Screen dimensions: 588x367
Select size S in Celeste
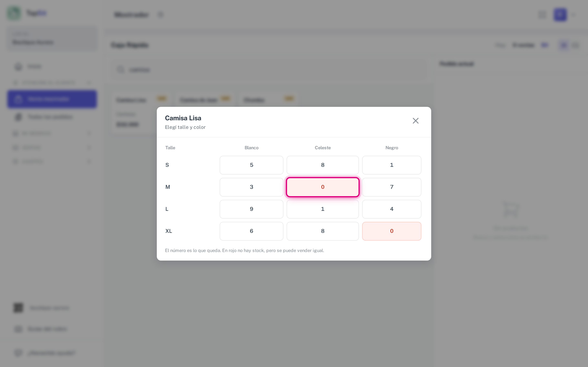(x=322, y=165)
